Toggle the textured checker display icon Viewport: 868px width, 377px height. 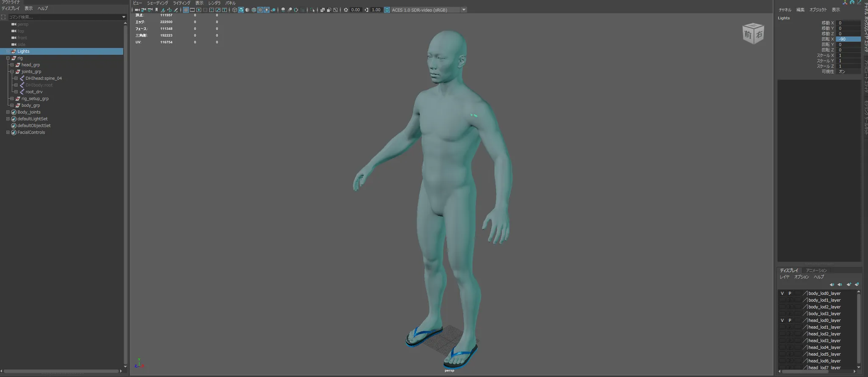tap(260, 10)
